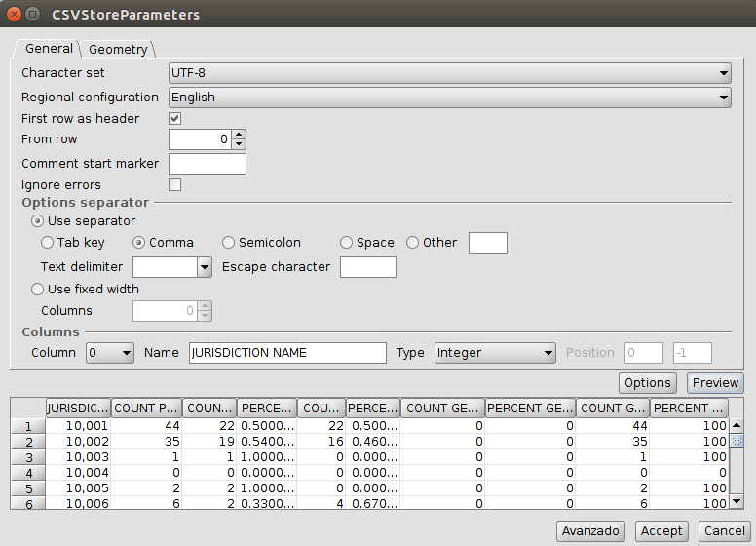Open the Character set dropdown
This screenshot has height=546, width=756.
tap(449, 72)
